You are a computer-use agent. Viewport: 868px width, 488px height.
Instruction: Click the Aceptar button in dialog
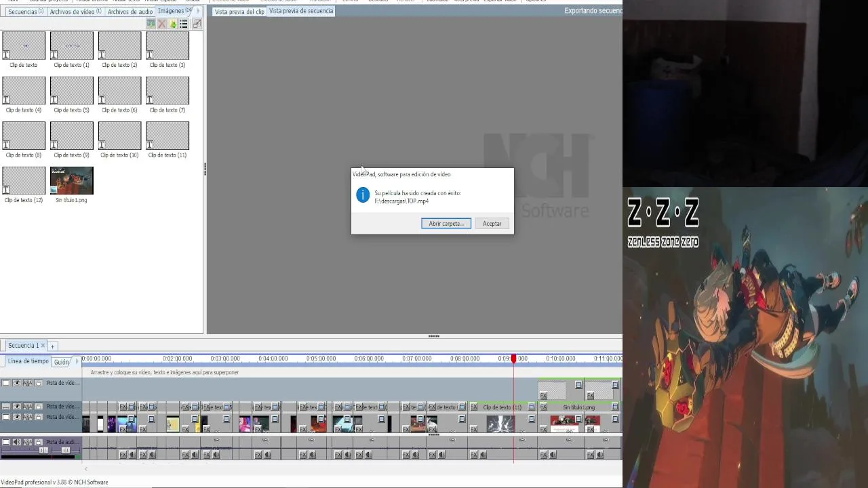tap(492, 224)
